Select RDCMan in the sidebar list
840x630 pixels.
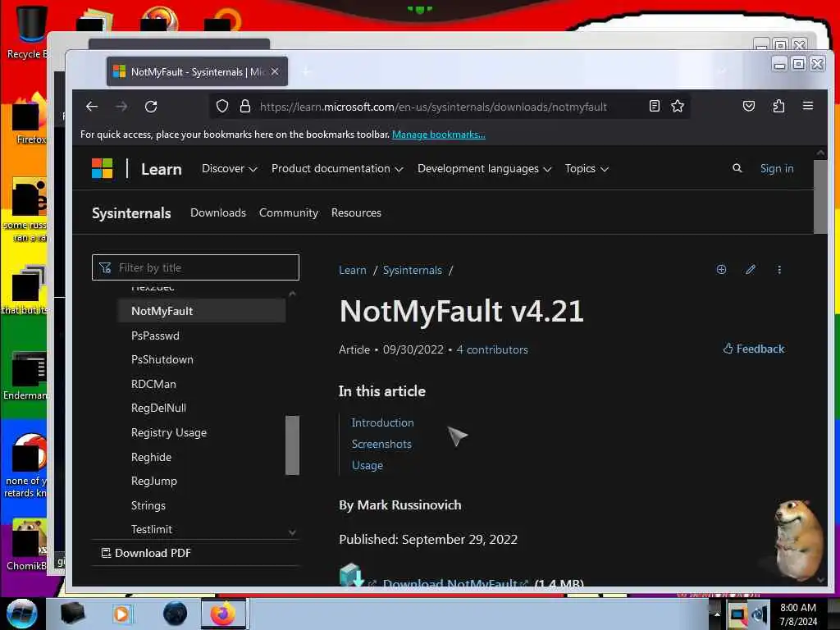(153, 384)
